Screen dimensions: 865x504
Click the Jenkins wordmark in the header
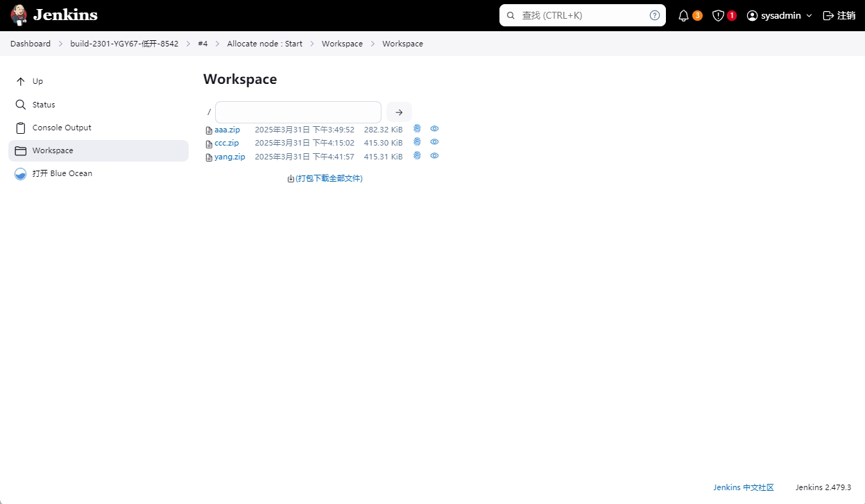point(65,15)
